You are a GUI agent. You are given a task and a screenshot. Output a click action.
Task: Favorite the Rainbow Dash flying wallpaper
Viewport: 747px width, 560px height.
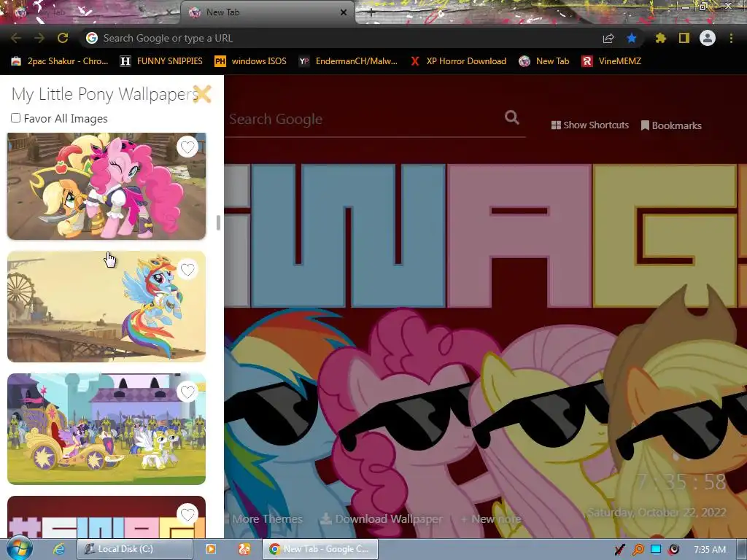[x=187, y=270]
